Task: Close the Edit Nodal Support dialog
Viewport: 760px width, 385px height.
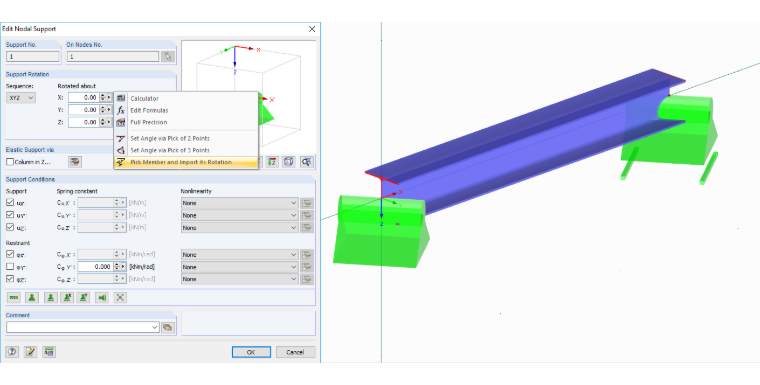Action: pos(312,29)
